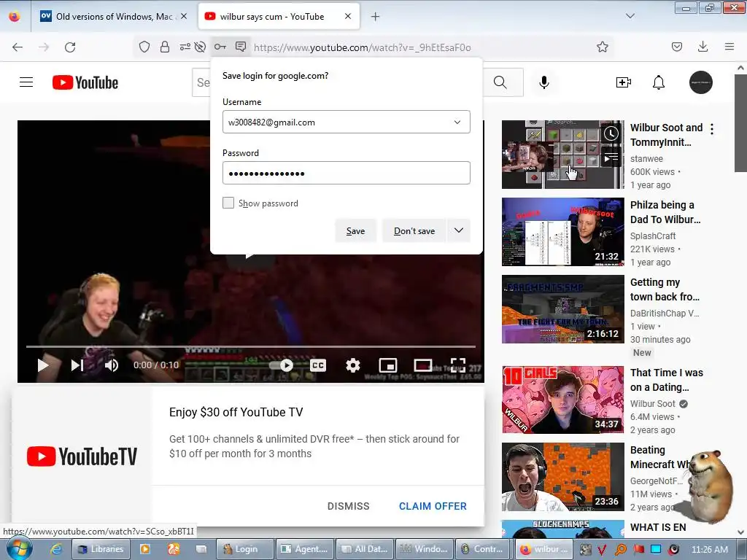747x560 pixels.
Task: Search with your voice microphone
Action: coord(544,82)
